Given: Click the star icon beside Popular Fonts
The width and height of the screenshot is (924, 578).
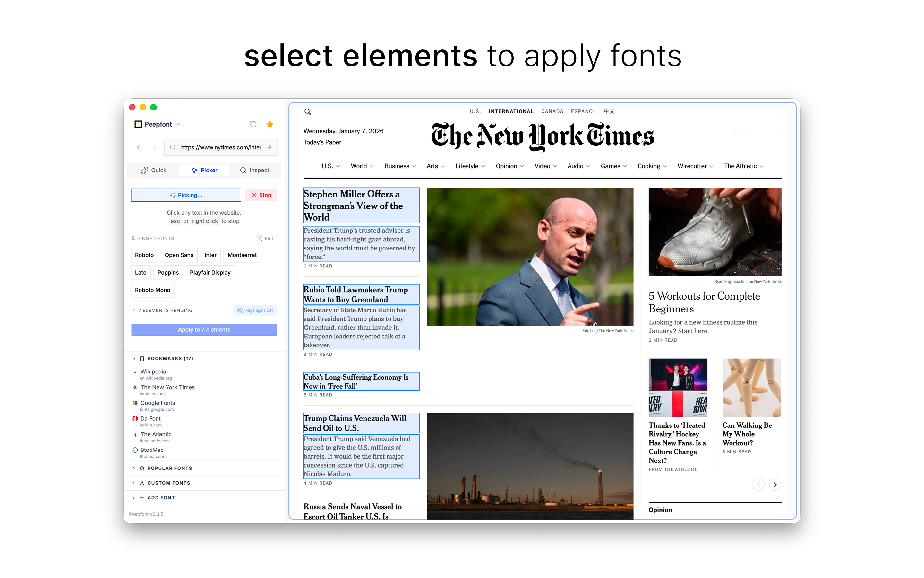Looking at the screenshot, I should coord(142,468).
